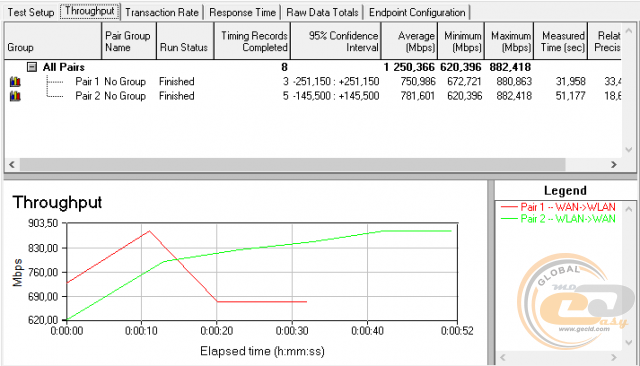Viewport: 640px width, 366px height.
Task: Select the Pair 1 row
Action: pos(313,82)
